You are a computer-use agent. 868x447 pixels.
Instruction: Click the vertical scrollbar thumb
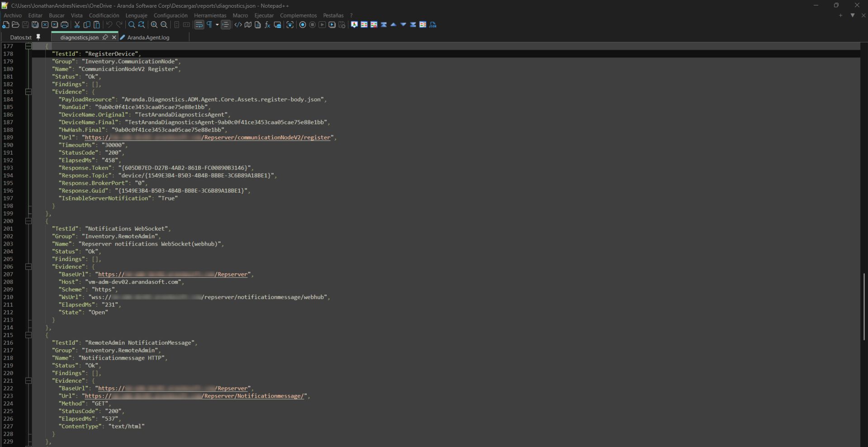coord(863,306)
